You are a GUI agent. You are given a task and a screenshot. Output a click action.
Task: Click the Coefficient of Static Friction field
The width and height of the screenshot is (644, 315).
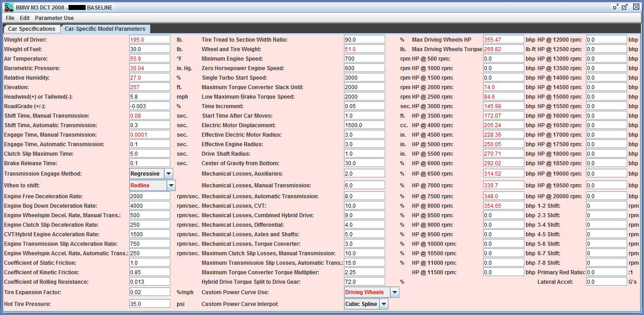point(150,263)
